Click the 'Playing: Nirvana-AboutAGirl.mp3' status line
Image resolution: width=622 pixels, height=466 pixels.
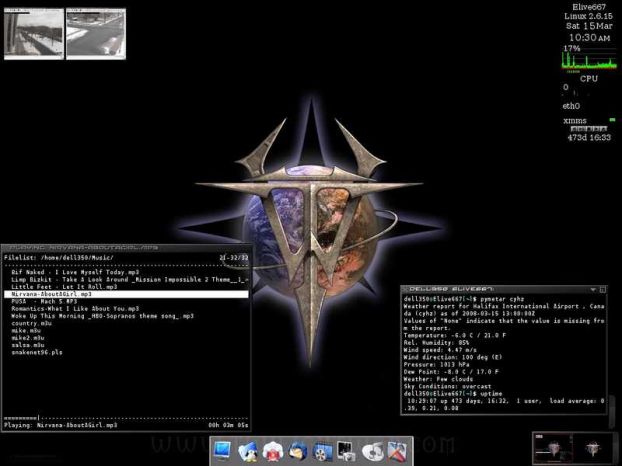(x=61, y=425)
